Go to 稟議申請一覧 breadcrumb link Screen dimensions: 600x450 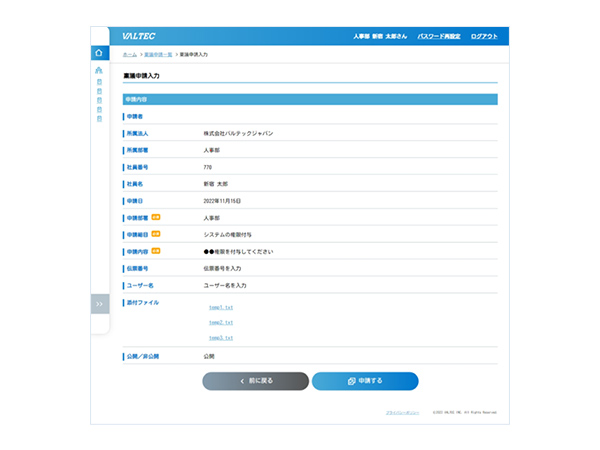pyautogui.click(x=158, y=53)
